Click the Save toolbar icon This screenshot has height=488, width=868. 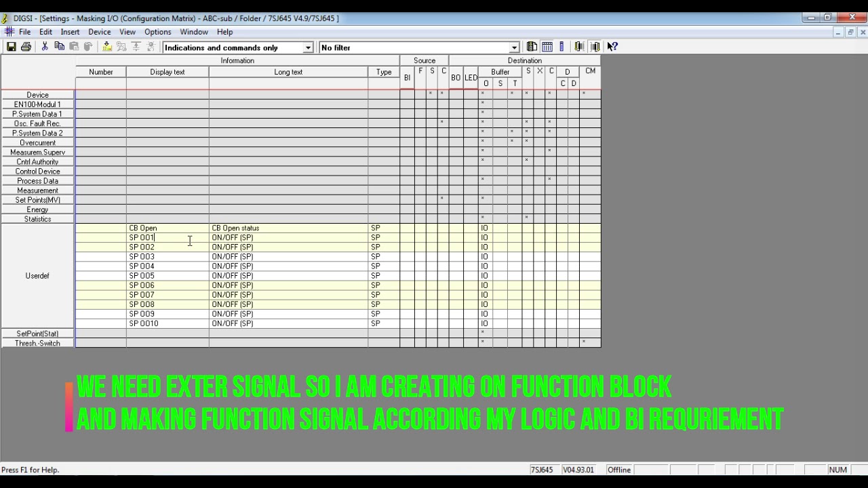(12, 47)
